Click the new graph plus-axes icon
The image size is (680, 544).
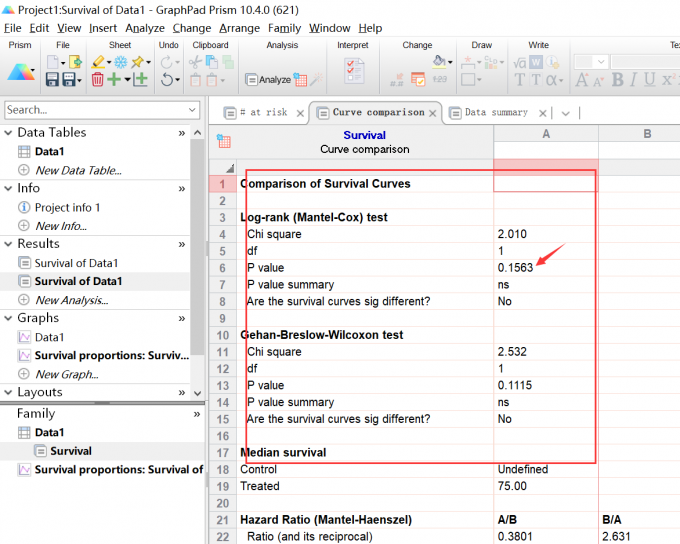(140, 79)
